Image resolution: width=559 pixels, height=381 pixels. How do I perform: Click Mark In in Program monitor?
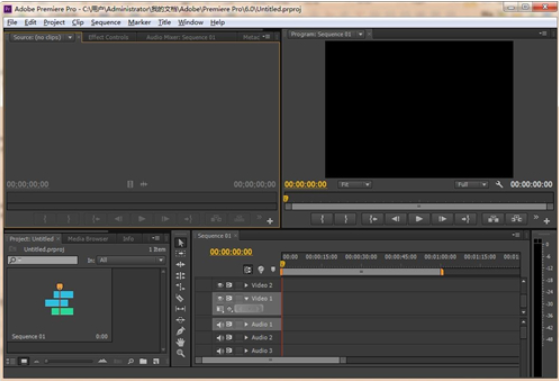coord(322,219)
